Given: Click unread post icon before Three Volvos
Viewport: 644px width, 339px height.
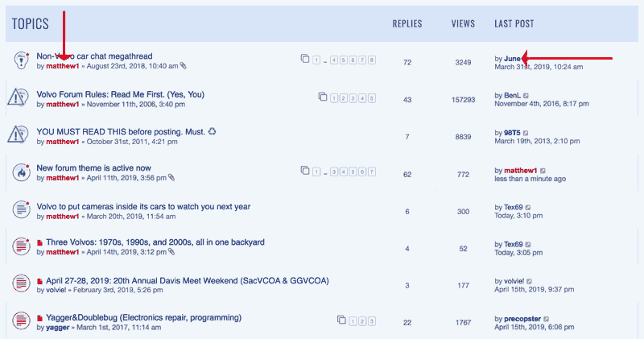Looking at the screenshot, I should [x=40, y=243].
